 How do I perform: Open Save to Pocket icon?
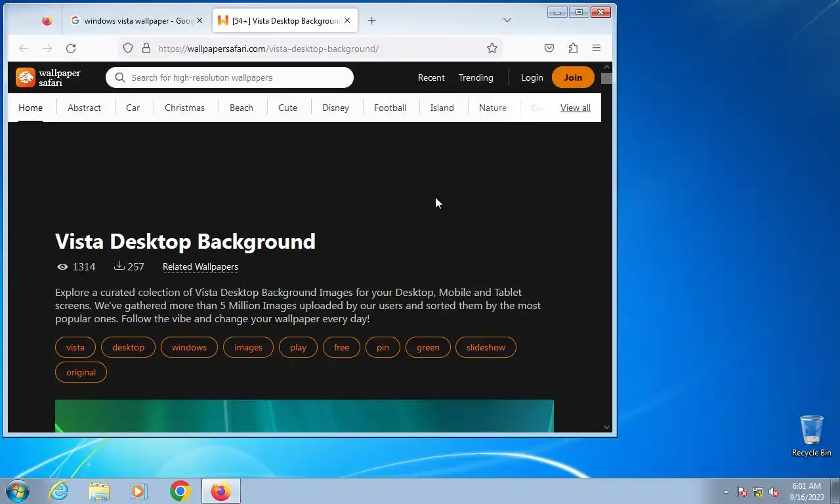coord(549,48)
